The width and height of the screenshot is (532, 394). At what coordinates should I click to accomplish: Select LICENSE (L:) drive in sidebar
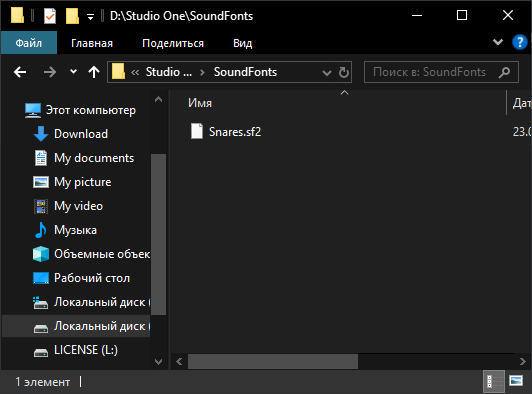coord(86,350)
